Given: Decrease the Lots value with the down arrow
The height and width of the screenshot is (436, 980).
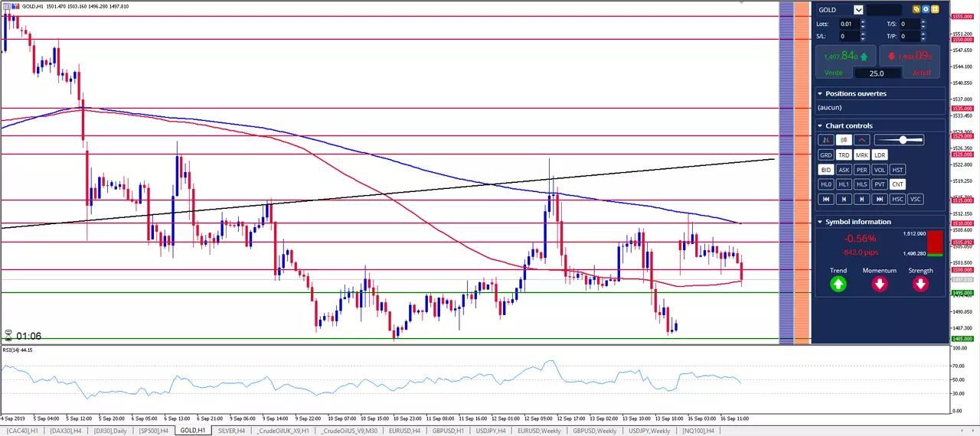Looking at the screenshot, I should pyautogui.click(x=863, y=26).
